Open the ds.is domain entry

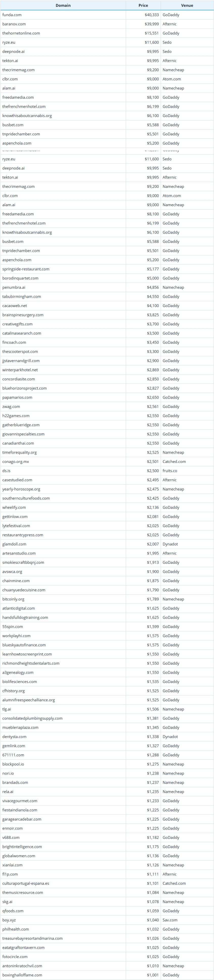pyautogui.click(x=7, y=471)
